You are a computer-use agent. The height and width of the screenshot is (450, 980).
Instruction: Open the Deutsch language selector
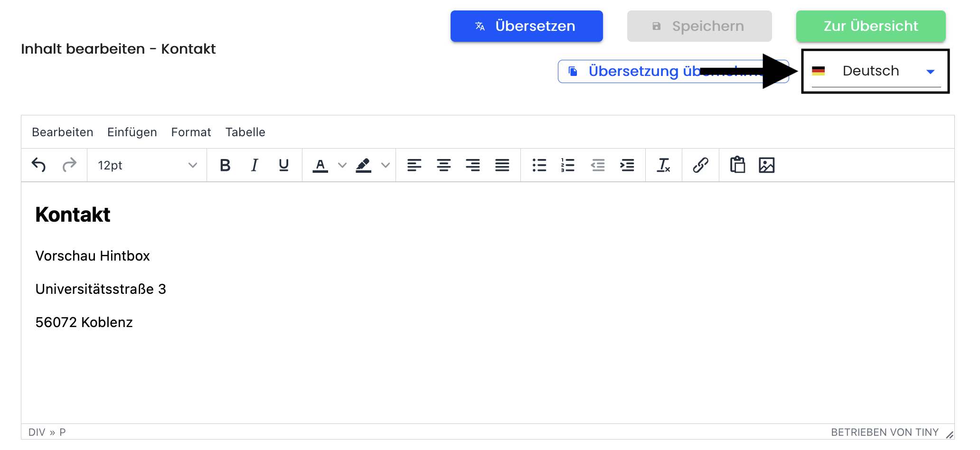tap(876, 71)
